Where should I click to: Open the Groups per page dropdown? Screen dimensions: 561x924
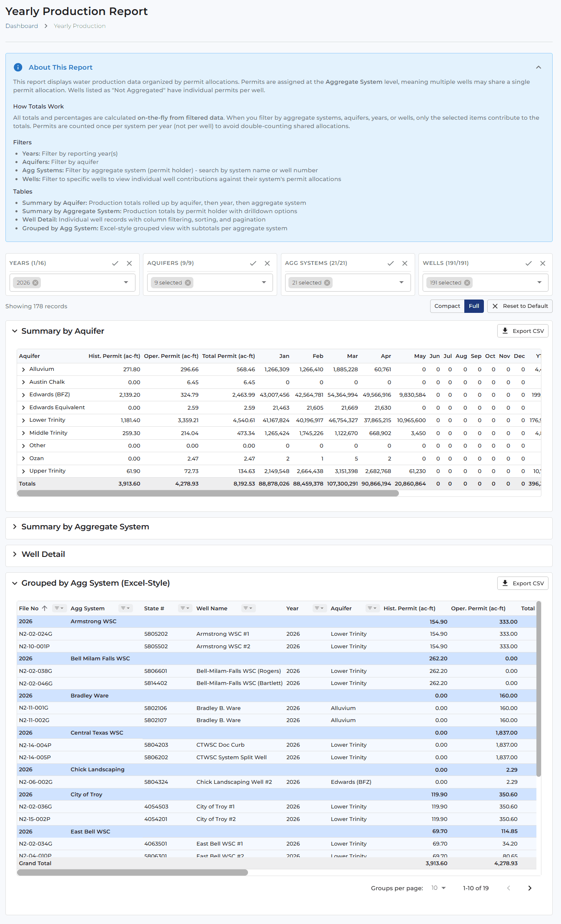tap(438, 888)
